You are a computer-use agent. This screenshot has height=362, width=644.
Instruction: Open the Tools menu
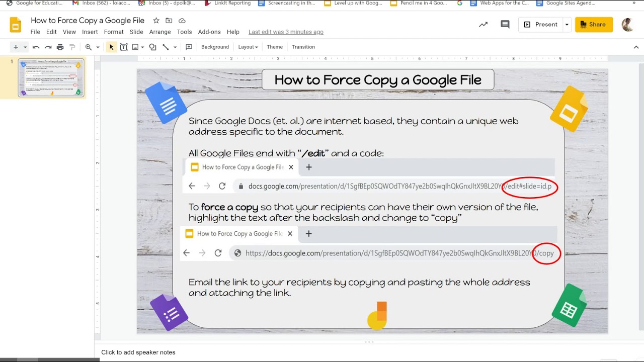pos(184,32)
